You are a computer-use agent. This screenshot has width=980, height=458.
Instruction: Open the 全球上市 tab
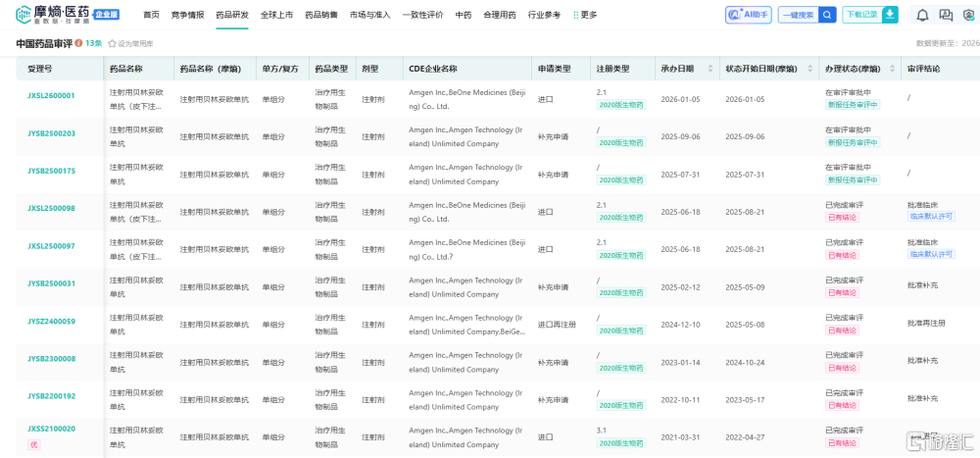click(x=277, y=15)
